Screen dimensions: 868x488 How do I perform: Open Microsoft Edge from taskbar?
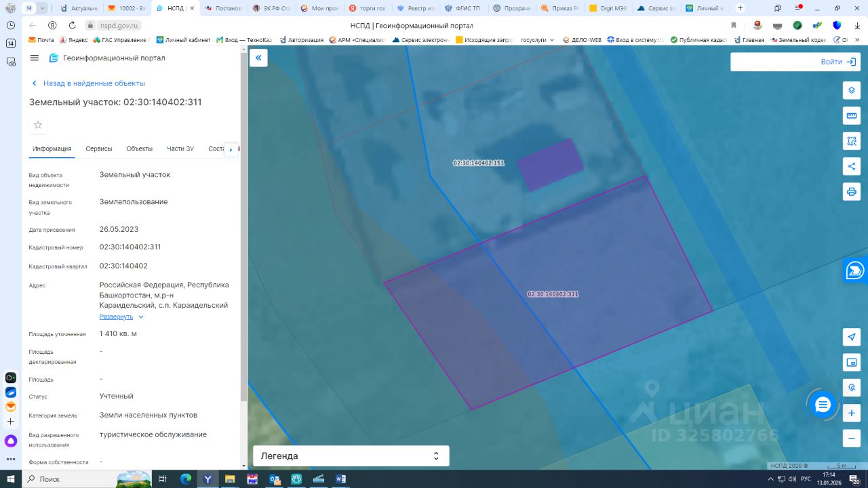tap(186, 479)
